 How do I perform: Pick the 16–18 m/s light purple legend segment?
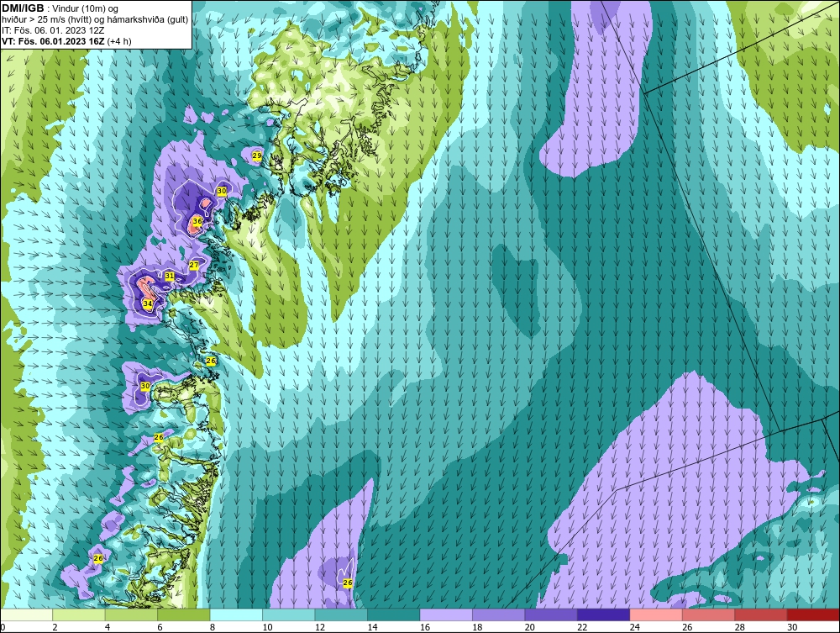point(446,615)
